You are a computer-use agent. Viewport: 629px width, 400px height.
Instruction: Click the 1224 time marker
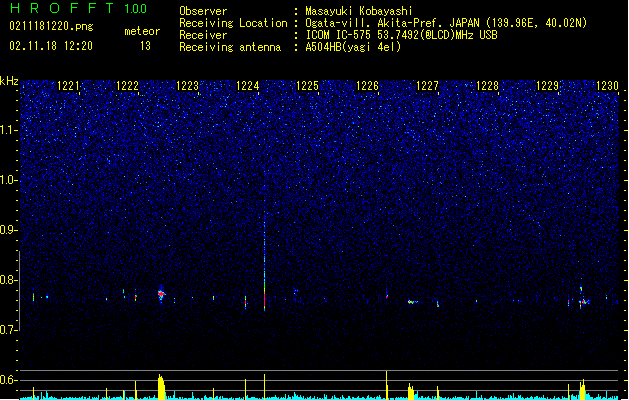pos(248,86)
